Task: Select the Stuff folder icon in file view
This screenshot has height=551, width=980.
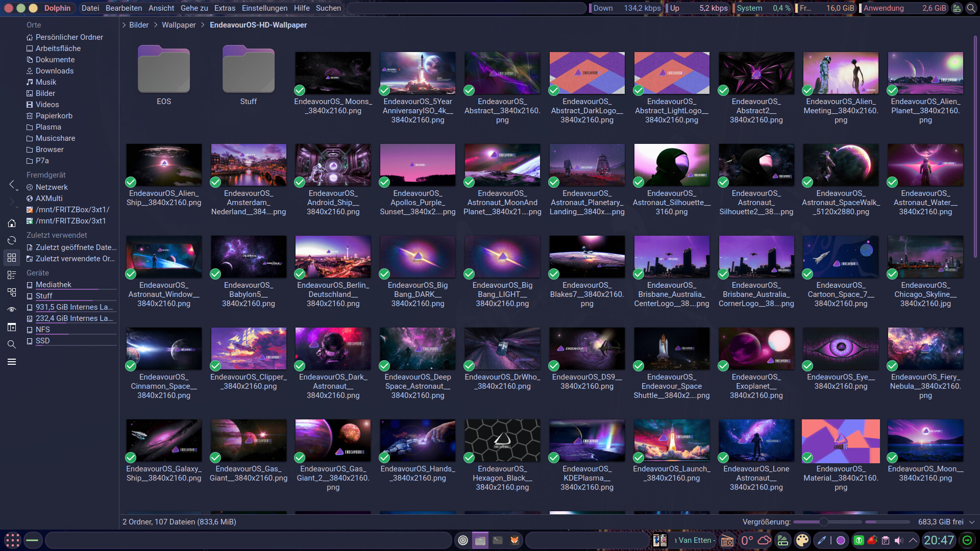Action: pos(249,69)
